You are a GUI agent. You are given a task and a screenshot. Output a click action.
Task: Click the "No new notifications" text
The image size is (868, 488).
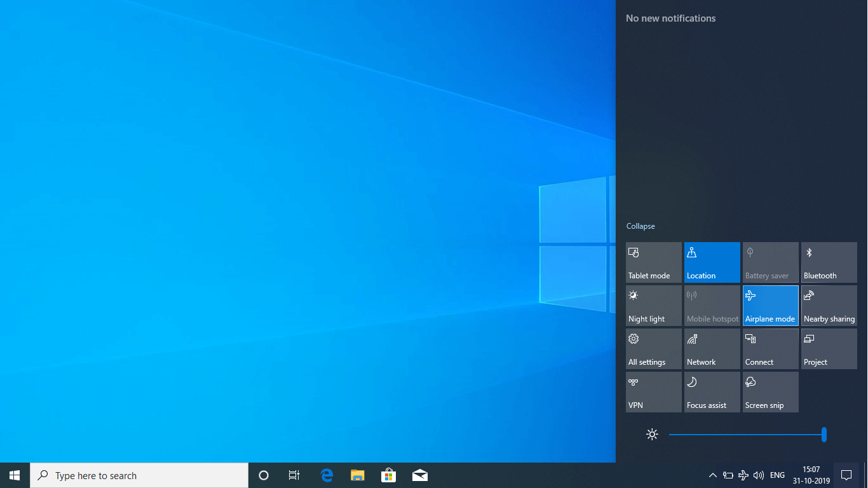pyautogui.click(x=670, y=18)
